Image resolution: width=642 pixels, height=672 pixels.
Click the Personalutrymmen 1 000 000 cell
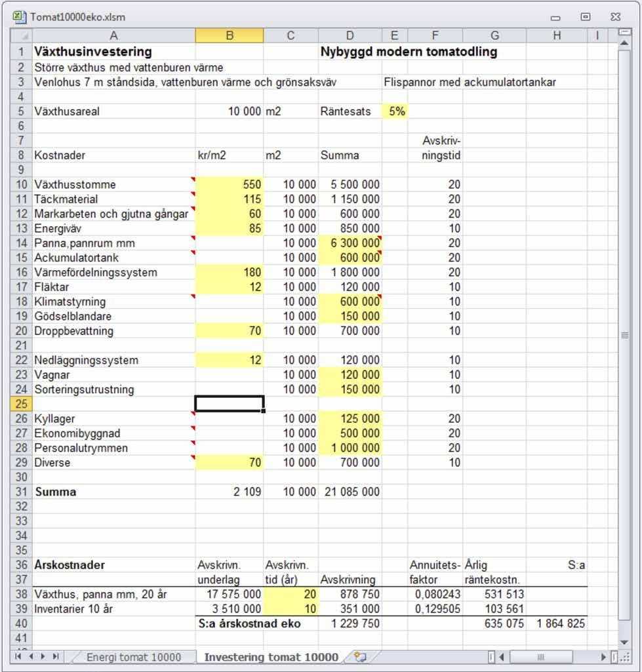[x=350, y=448]
